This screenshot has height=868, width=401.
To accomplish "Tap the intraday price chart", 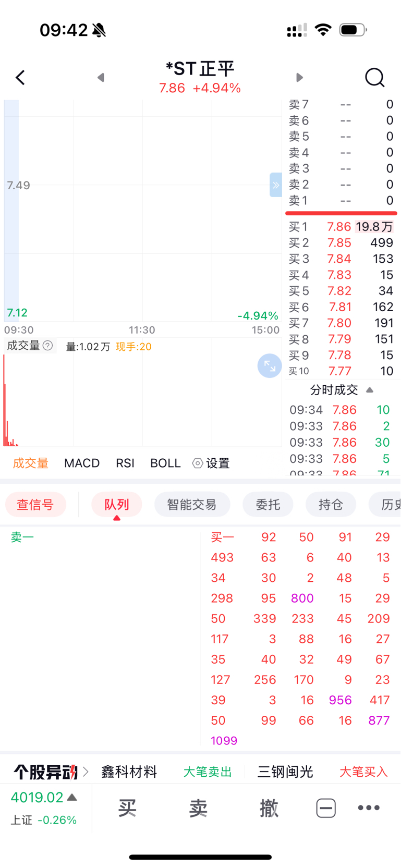I will pos(142,211).
